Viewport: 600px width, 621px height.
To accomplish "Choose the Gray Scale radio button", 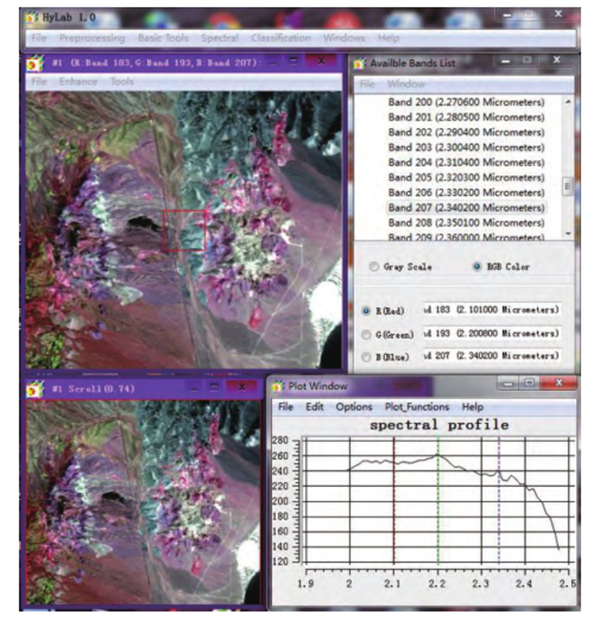I will coord(374,267).
